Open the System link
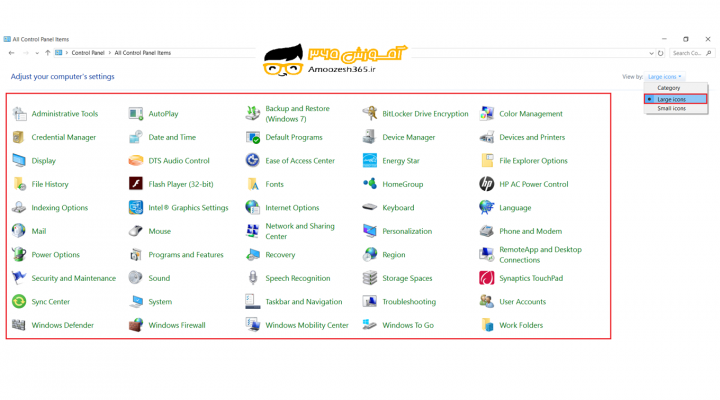Viewport: 720px width, 400px height. [x=160, y=302]
